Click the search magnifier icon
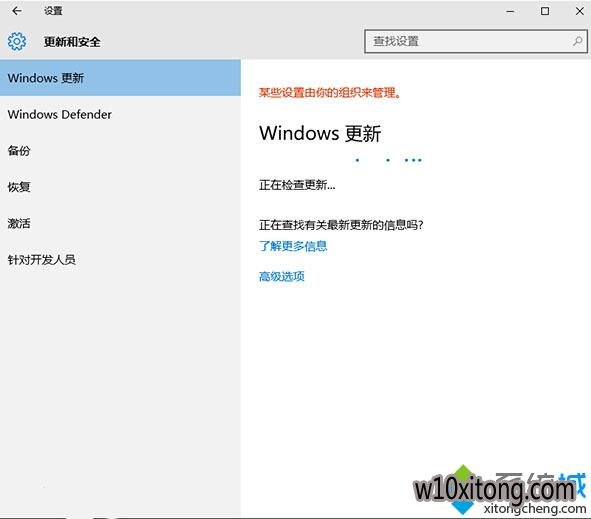Viewport: 591px width, 519px height. click(x=577, y=41)
